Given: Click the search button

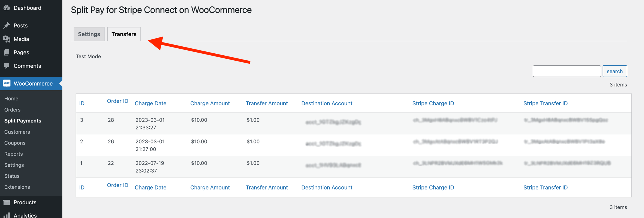Looking at the screenshot, I should tap(615, 71).
